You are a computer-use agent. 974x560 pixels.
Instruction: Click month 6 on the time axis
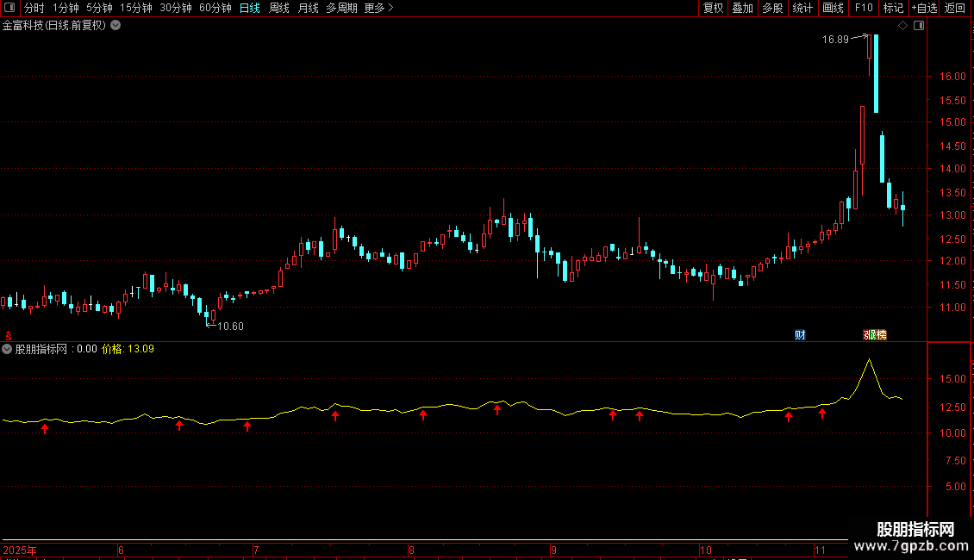coord(122,550)
